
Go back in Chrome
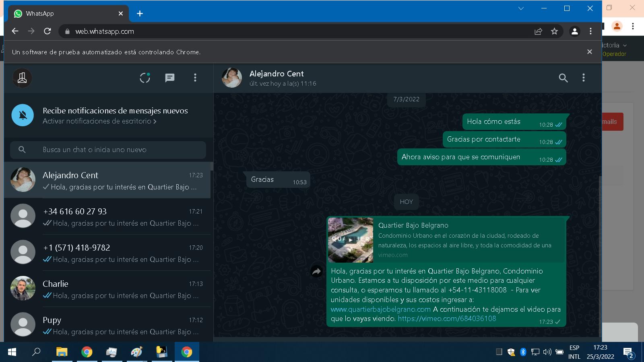[15, 31]
